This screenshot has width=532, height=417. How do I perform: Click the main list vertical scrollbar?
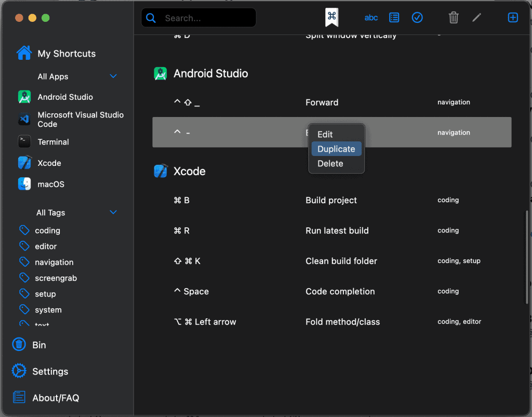click(527, 257)
